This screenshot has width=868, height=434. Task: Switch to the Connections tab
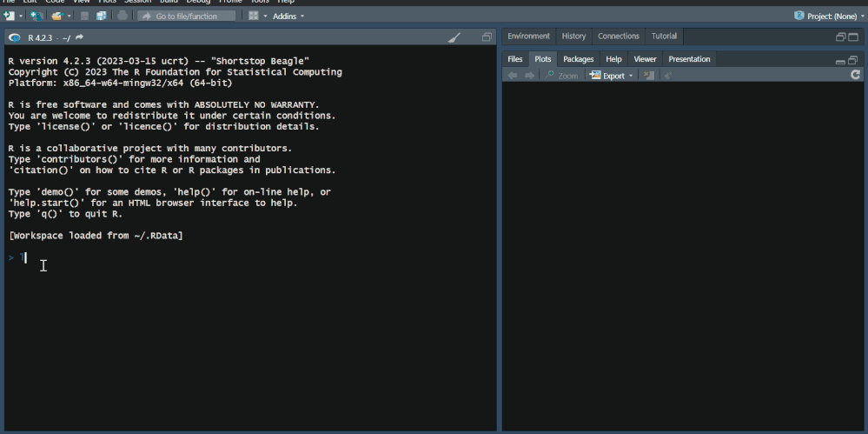pyautogui.click(x=619, y=36)
